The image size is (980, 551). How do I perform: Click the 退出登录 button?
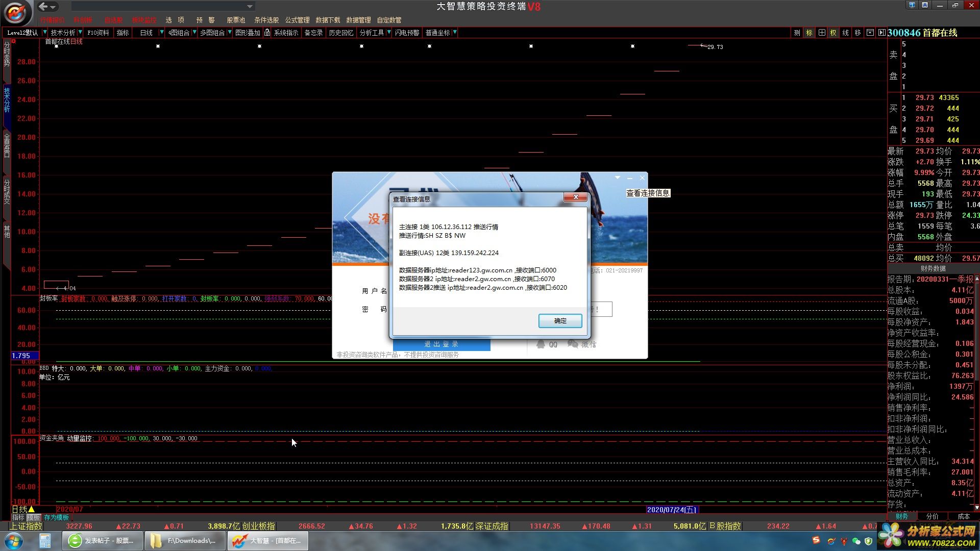(x=441, y=344)
